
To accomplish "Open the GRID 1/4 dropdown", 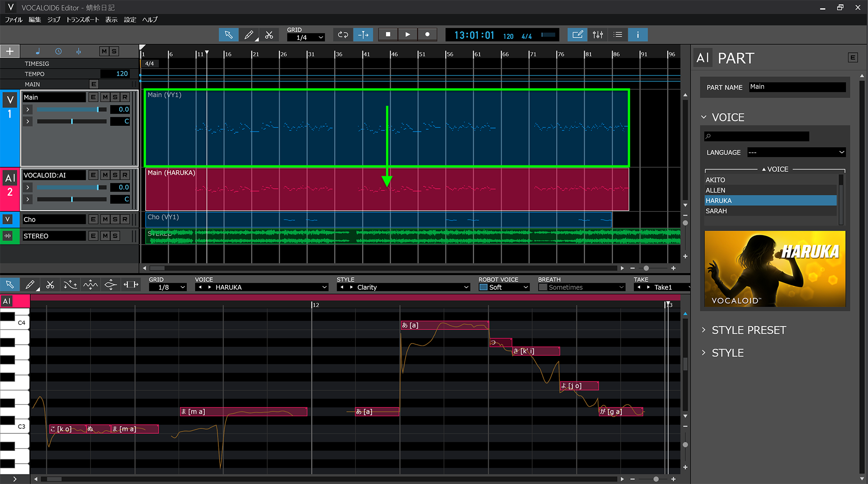I will click(x=306, y=38).
